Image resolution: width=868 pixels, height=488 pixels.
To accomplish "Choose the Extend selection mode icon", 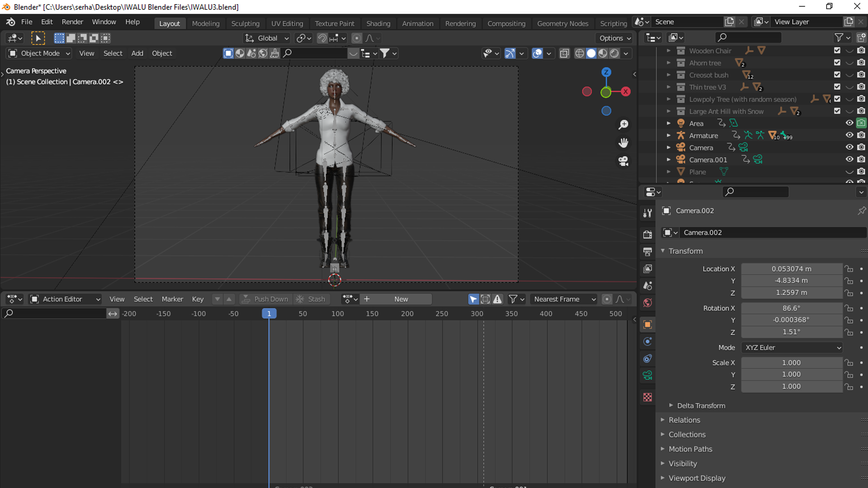I will point(71,38).
